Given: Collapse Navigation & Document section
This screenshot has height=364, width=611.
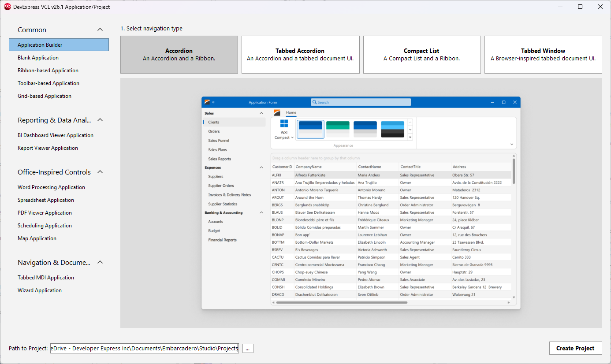Looking at the screenshot, I should tap(100, 262).
